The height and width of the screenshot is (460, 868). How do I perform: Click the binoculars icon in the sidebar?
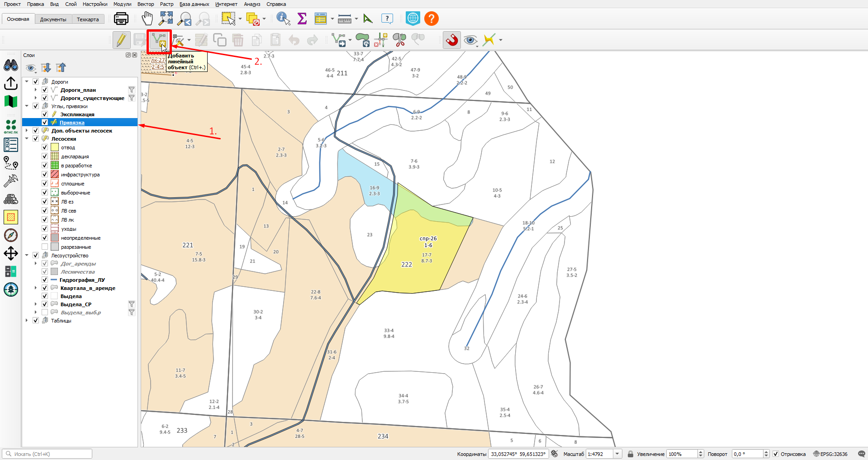click(11, 66)
